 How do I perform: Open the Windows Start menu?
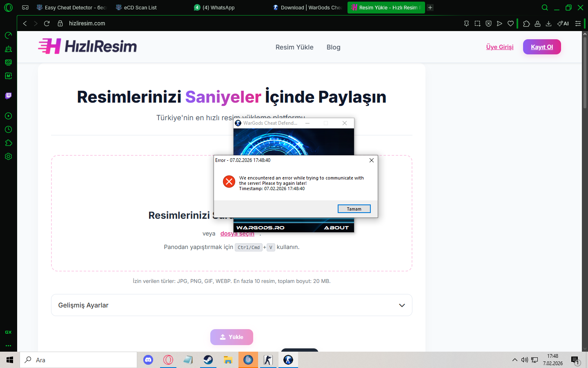(x=10, y=360)
